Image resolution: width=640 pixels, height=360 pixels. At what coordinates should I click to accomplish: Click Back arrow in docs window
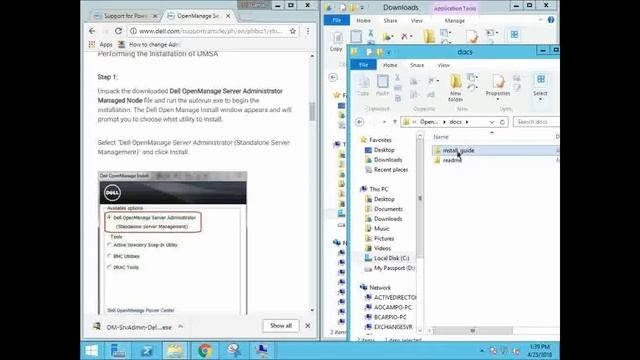[360, 122]
